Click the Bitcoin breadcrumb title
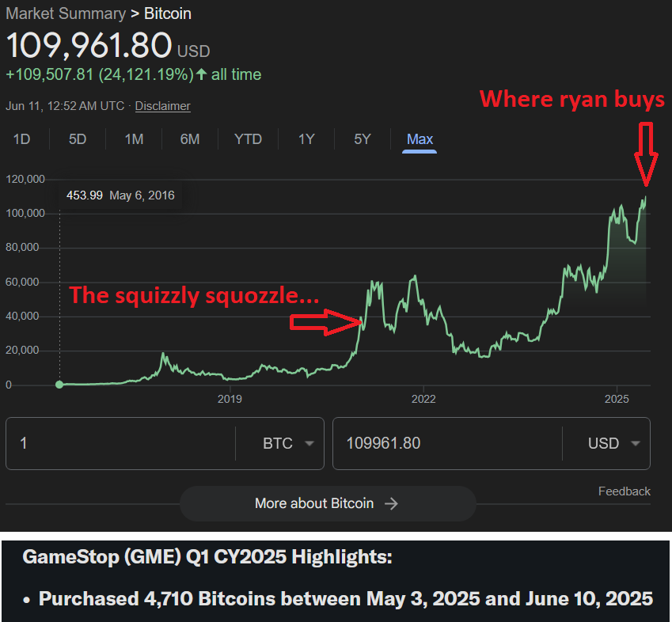Image resolution: width=672 pixels, height=622 pixels. coord(168,13)
